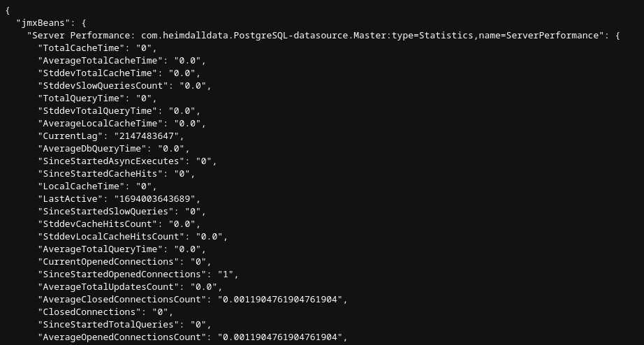
Task: Select the "ClosedConnections" key
Action: 89,311
